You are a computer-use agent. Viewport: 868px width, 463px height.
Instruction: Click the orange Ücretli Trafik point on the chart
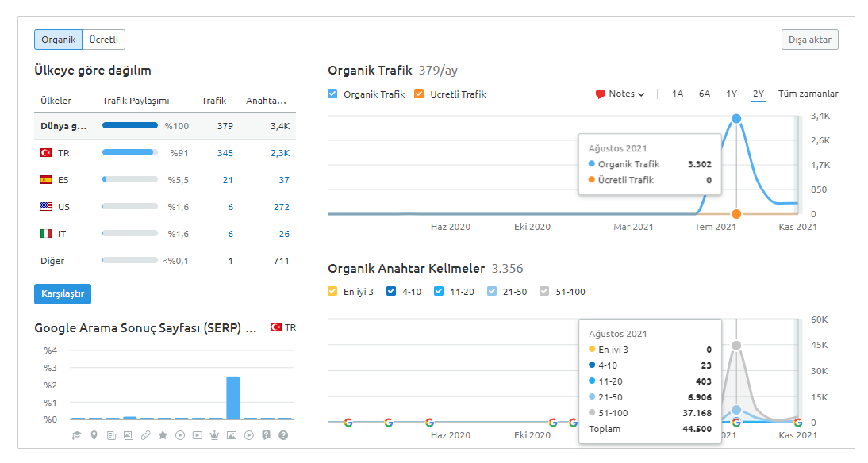coord(736,214)
